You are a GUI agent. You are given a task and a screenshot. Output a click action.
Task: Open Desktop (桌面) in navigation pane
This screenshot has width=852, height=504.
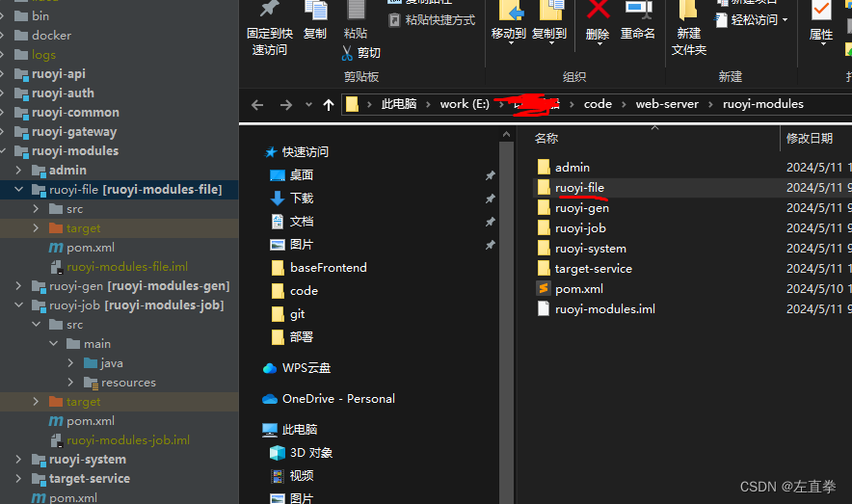point(301,174)
